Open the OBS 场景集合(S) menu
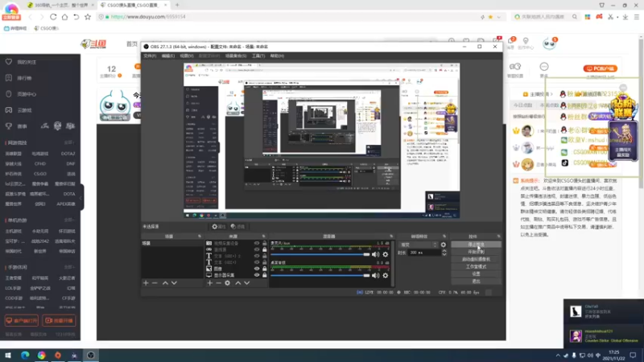The width and height of the screenshot is (644, 362). pos(236,56)
